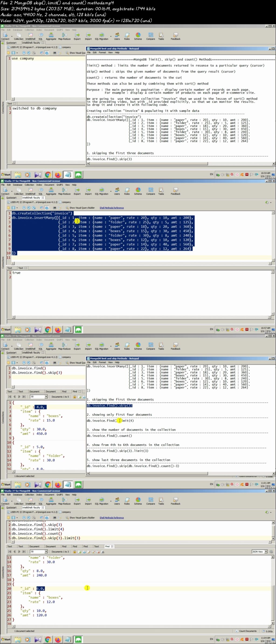Click Export icon in the 10:57 AM frame
The width and height of the screenshot is (276, 644).
[77, 191]
